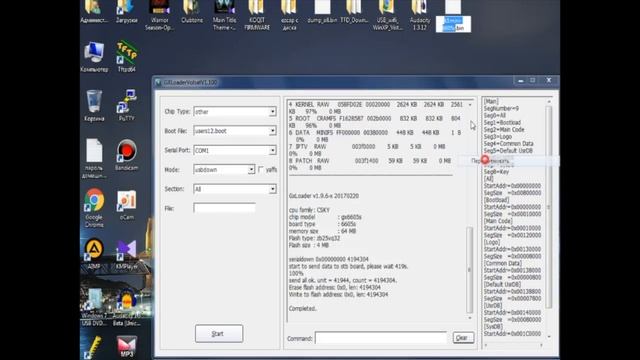Image resolution: width=640 pixels, height=360 pixels.
Task: Launch the Audacity Beta shortcut
Action: [127, 307]
